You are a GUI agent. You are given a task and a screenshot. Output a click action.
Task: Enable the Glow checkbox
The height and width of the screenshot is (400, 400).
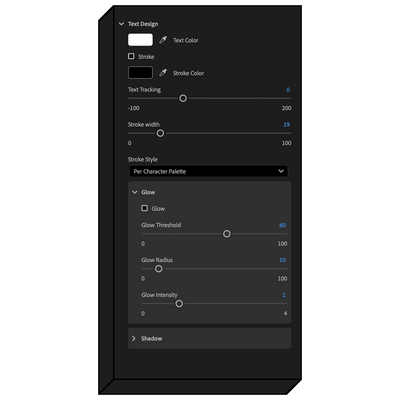145,208
